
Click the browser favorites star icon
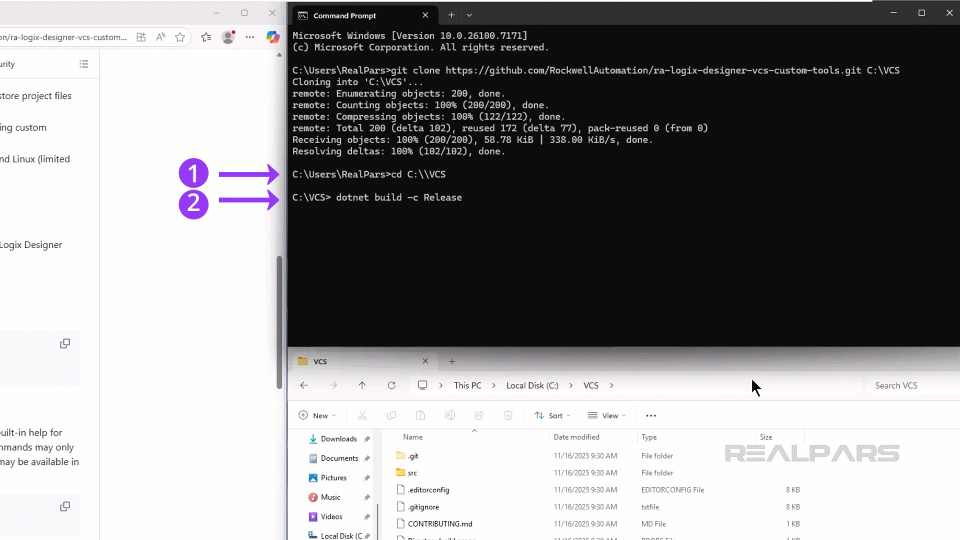click(180, 37)
